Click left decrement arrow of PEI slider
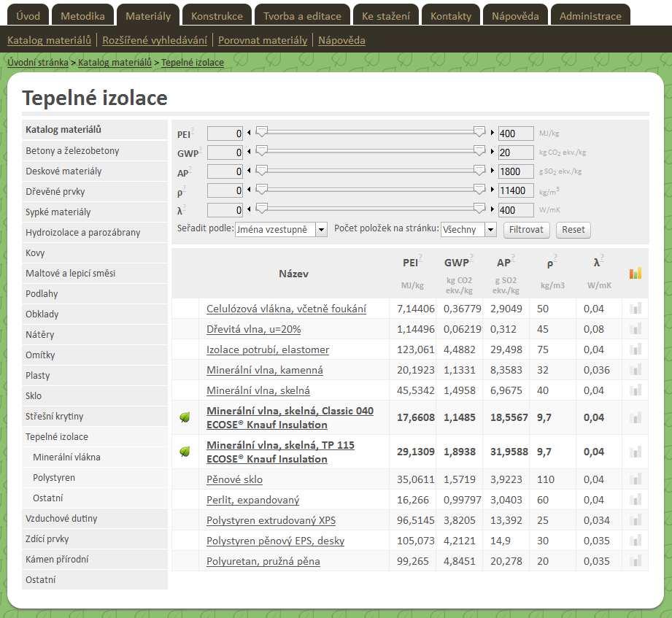Screen dimensions: 672x618 pos(249,133)
